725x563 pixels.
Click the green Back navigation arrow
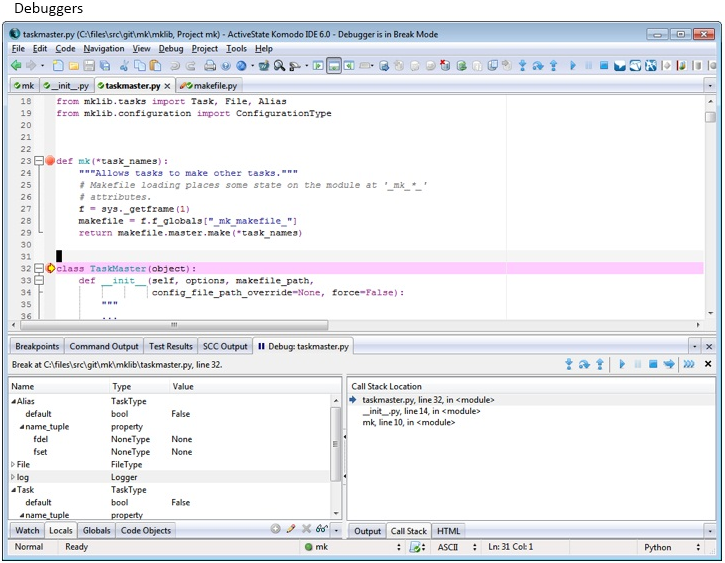[x=16, y=66]
